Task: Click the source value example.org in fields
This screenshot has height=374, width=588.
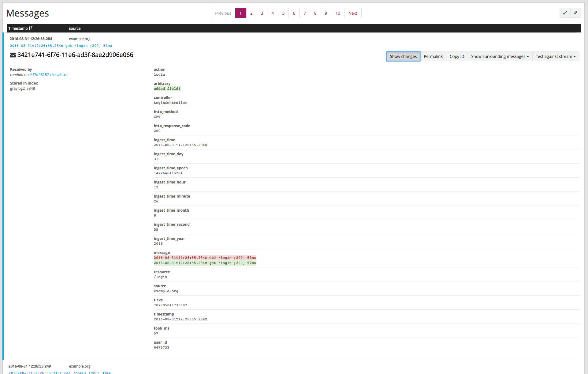Action: click(x=166, y=291)
